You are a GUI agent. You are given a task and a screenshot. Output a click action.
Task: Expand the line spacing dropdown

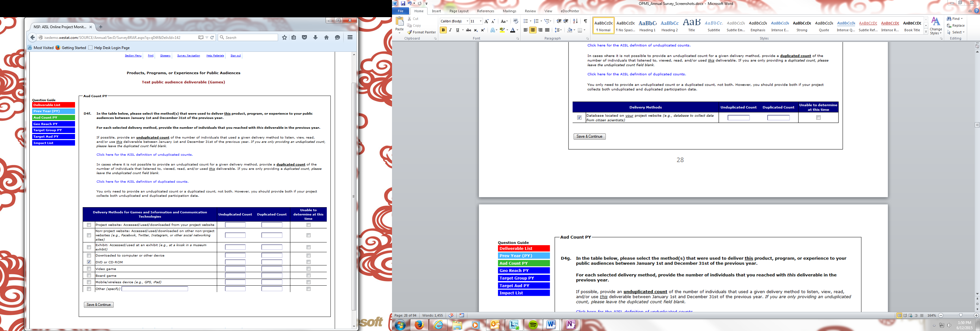[x=561, y=30]
